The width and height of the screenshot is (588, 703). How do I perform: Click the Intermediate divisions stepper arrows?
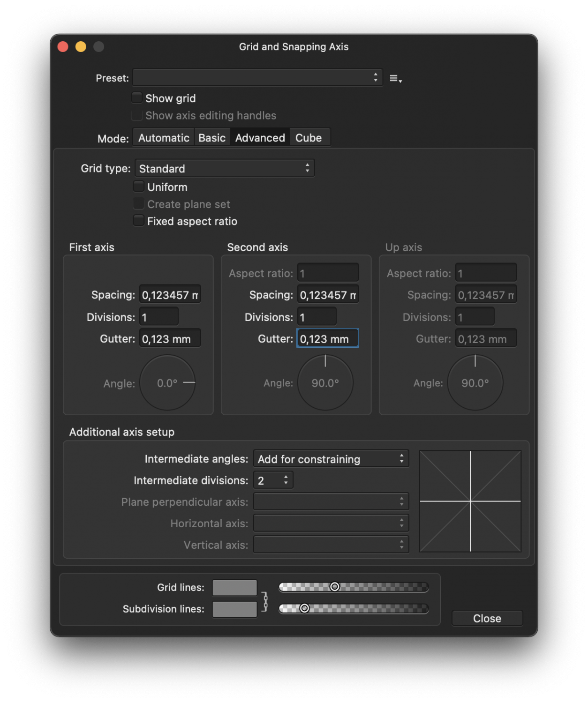(x=286, y=480)
